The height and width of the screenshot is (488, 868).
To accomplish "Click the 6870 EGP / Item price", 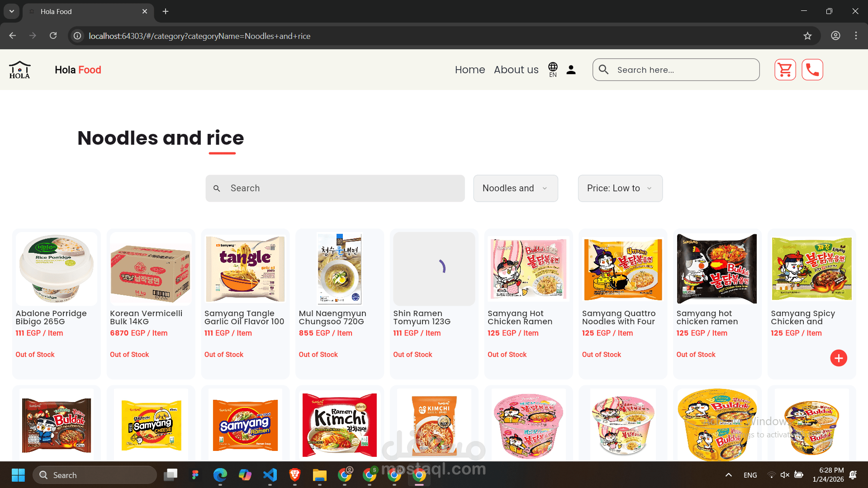I will (139, 333).
